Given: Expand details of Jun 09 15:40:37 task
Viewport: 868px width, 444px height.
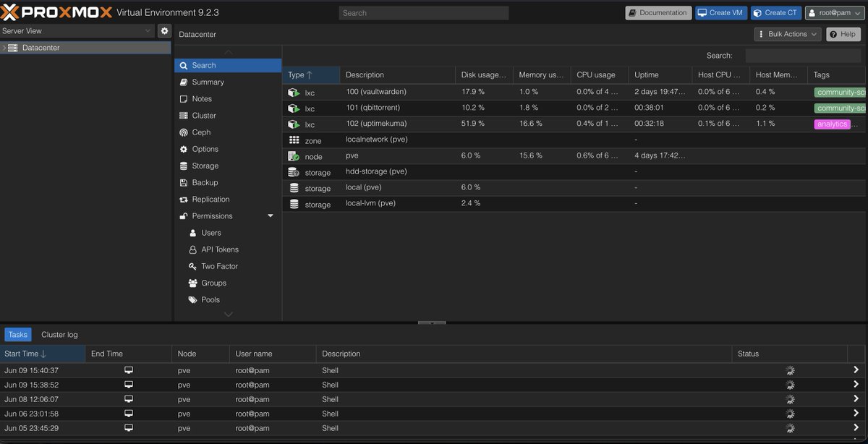Looking at the screenshot, I should pyautogui.click(x=856, y=370).
